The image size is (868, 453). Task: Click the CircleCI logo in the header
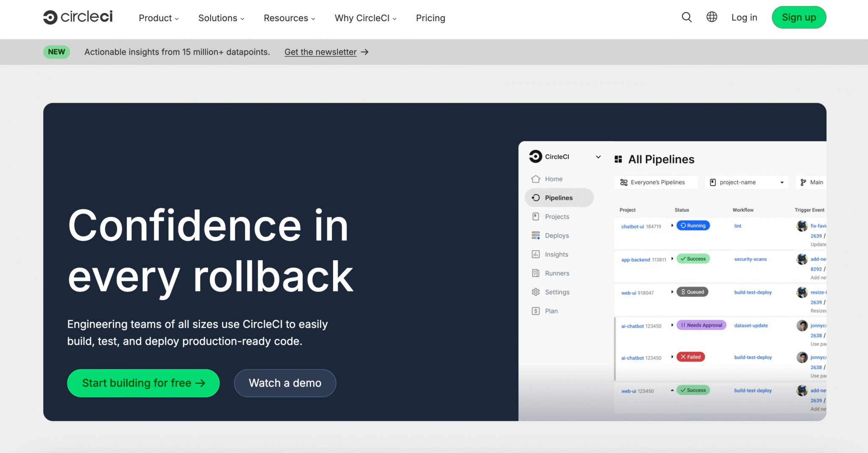(78, 17)
